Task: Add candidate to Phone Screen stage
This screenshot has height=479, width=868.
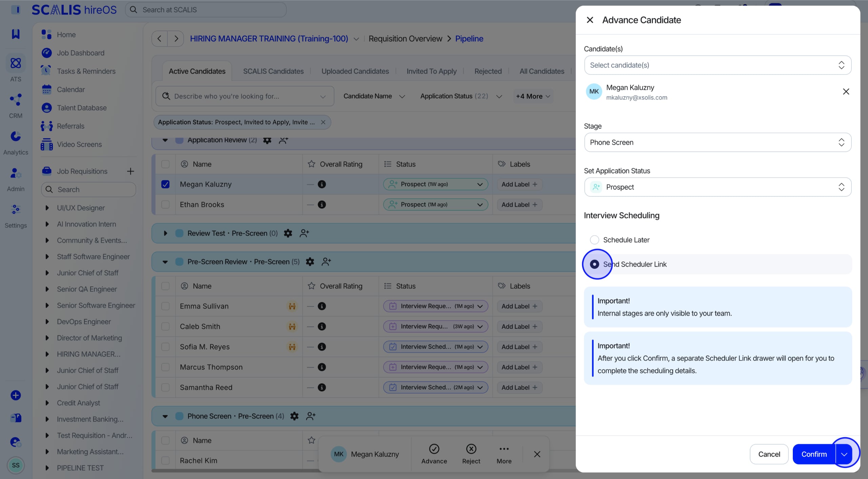Action: 311,416
